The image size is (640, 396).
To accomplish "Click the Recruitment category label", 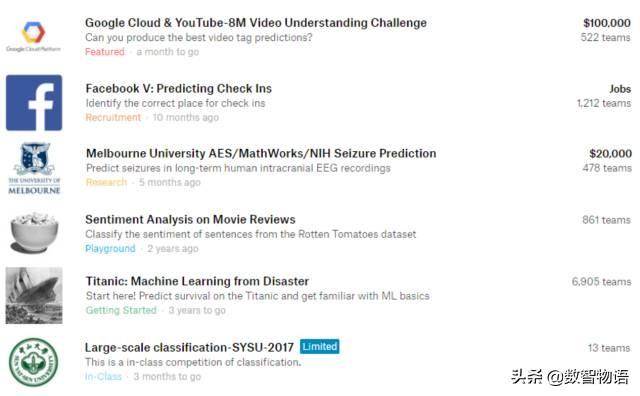I will [x=113, y=118].
